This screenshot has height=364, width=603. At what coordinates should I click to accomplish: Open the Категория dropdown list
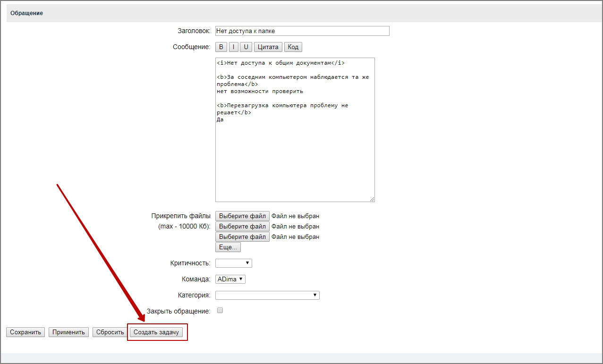[x=267, y=296]
